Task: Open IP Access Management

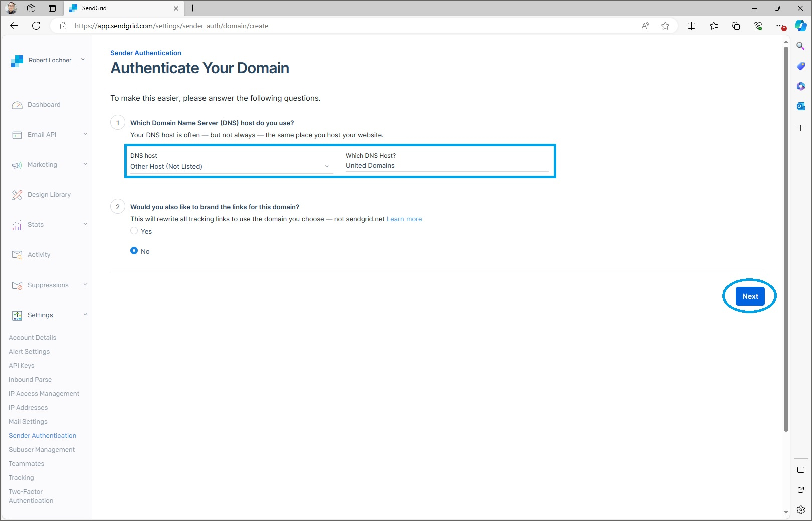Action: click(44, 394)
